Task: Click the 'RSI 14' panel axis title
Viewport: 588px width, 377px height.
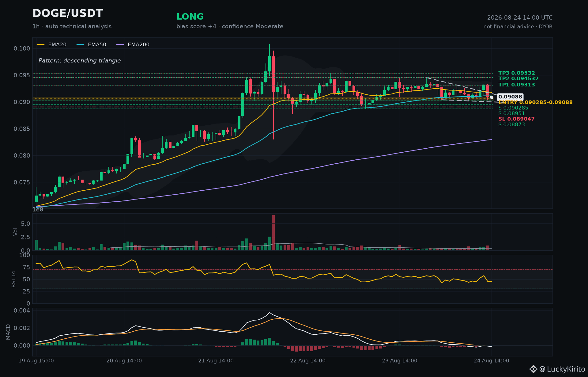Action: pyautogui.click(x=14, y=279)
